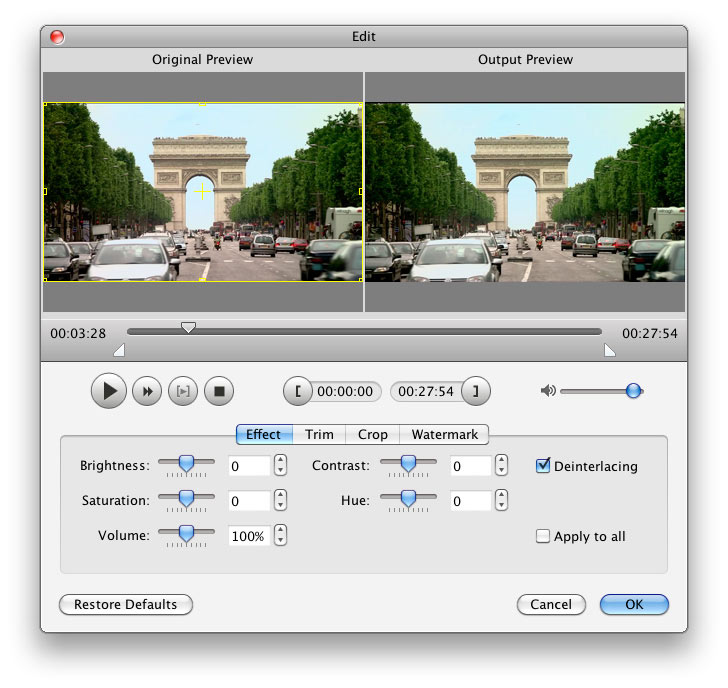Click the Saturation slider handle
Viewport: 728px width, 688px height.
[186, 499]
